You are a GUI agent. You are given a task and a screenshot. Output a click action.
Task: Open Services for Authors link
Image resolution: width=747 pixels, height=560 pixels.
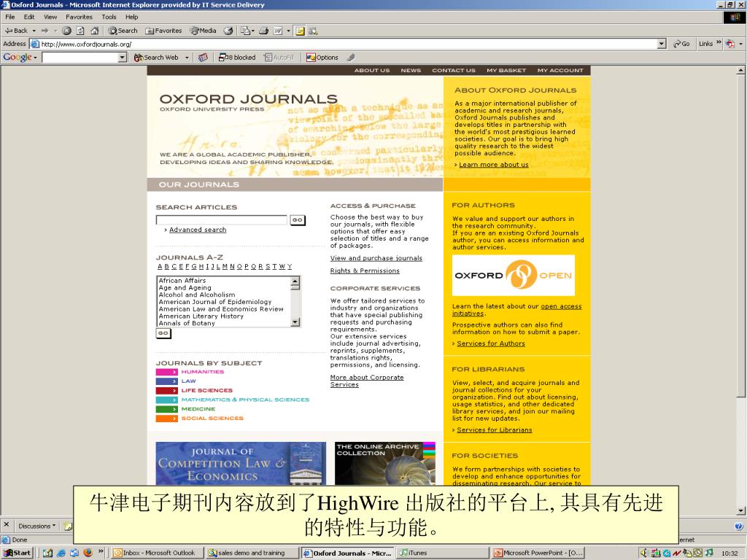pos(491,343)
